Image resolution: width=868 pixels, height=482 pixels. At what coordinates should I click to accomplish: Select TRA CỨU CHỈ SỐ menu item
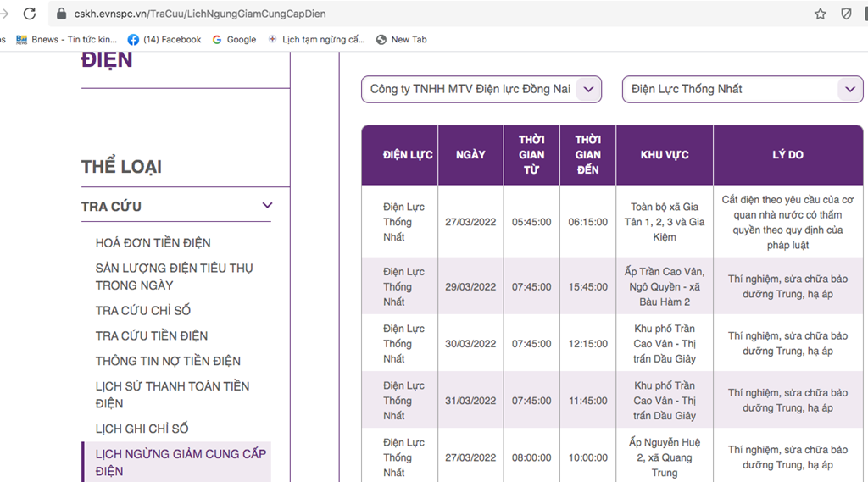142,310
